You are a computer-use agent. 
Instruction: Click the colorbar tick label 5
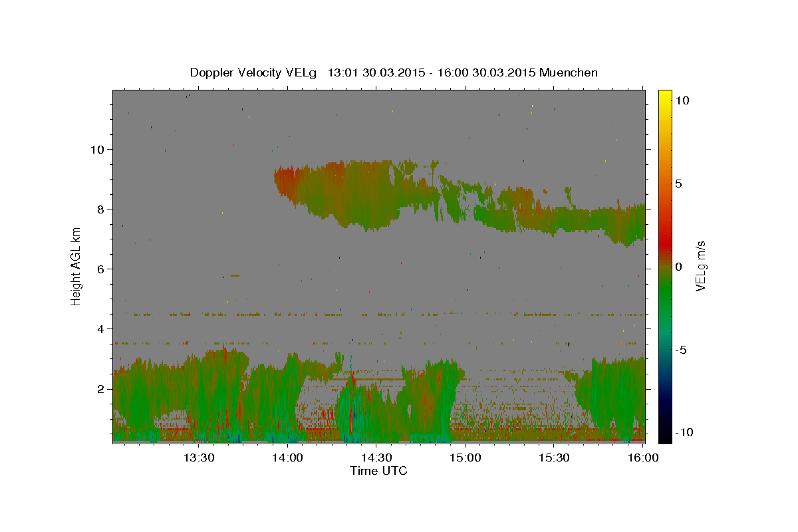679,184
